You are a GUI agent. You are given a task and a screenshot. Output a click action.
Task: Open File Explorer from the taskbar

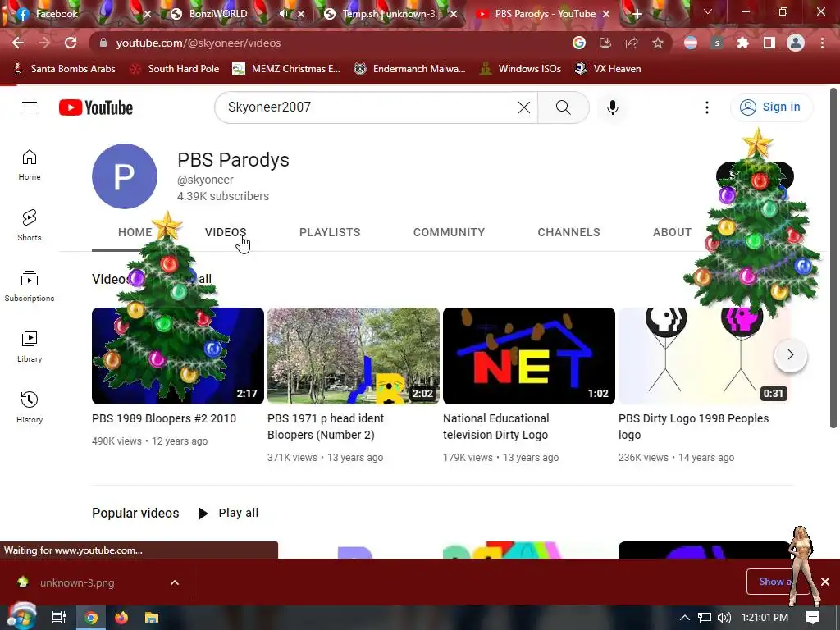pos(152,618)
